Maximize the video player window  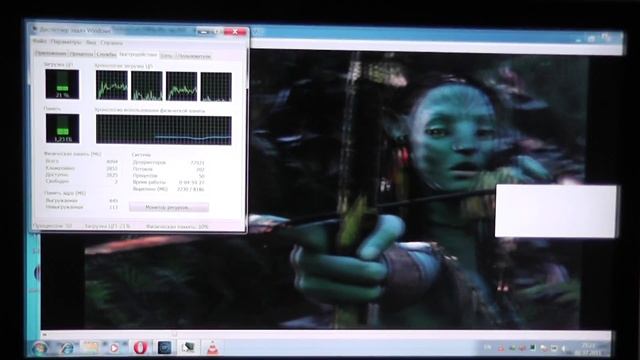point(592,38)
